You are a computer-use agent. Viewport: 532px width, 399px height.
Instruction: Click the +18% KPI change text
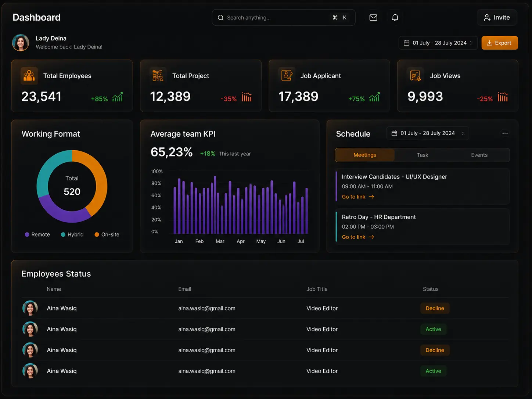click(x=208, y=154)
